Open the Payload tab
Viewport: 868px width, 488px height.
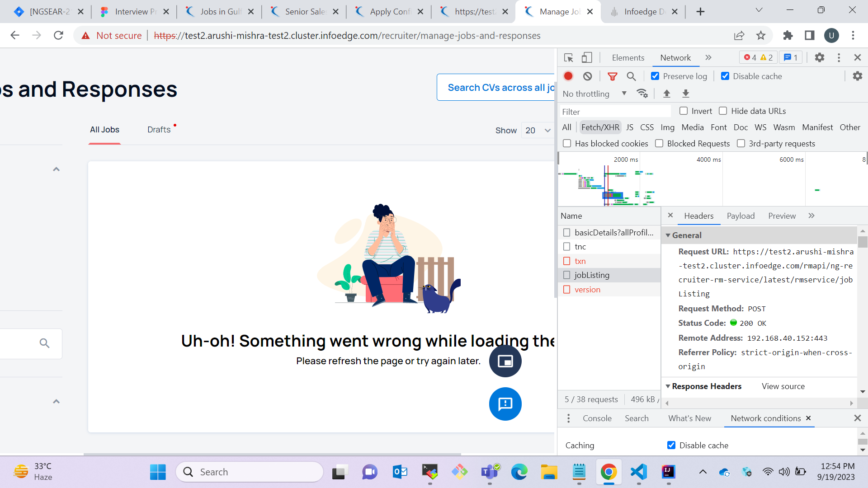741,216
